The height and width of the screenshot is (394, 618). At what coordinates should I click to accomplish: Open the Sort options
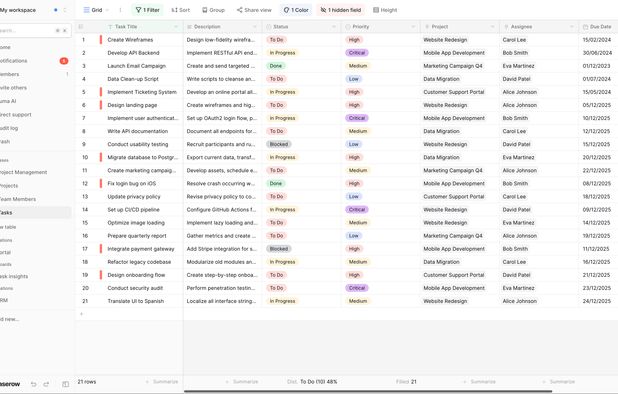tap(181, 10)
